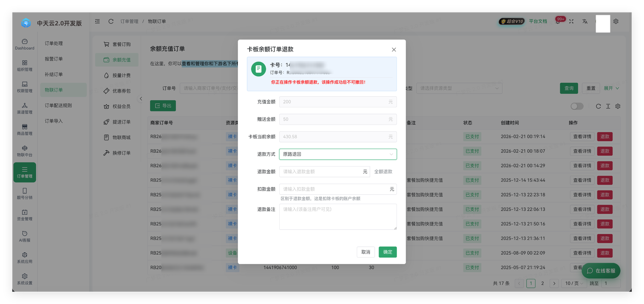Select 按量计费 tab

(117, 75)
